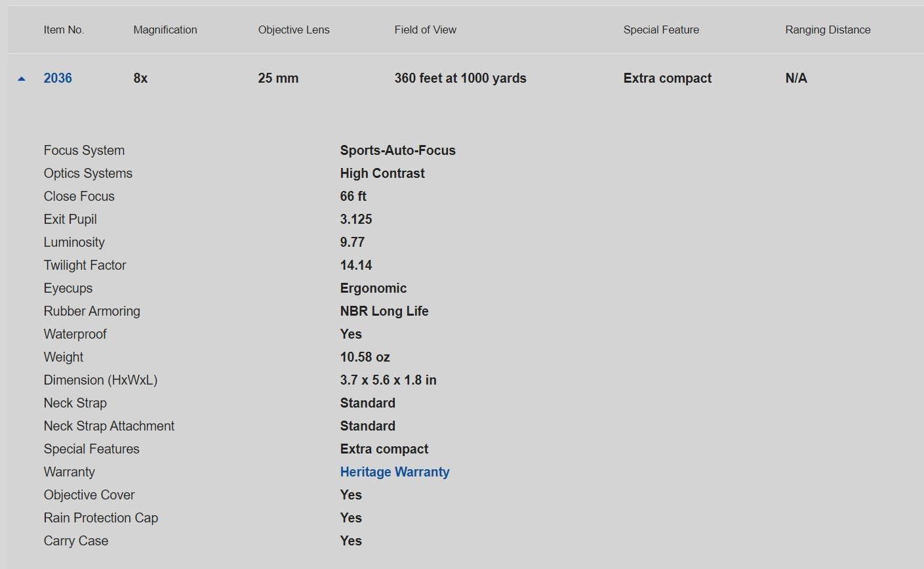Click the Field of View column header
924x569 pixels.
(x=425, y=30)
